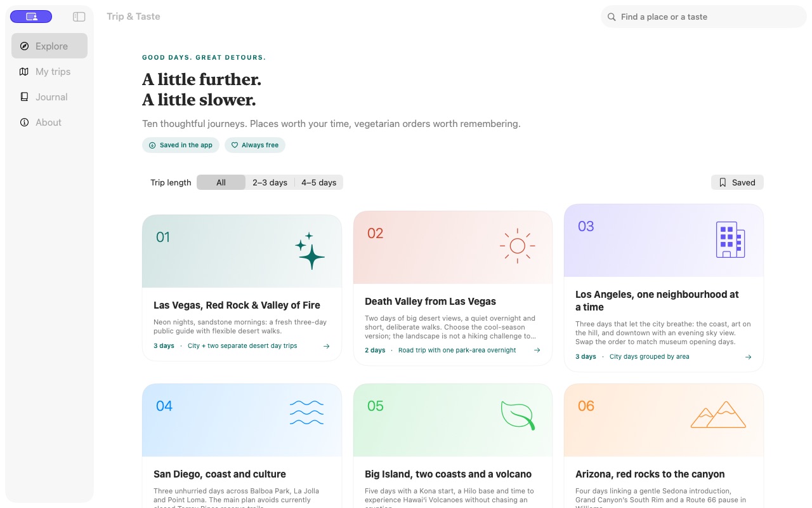Click the mountains icon on card 06
The width and height of the screenshot is (812, 508).
point(718,414)
